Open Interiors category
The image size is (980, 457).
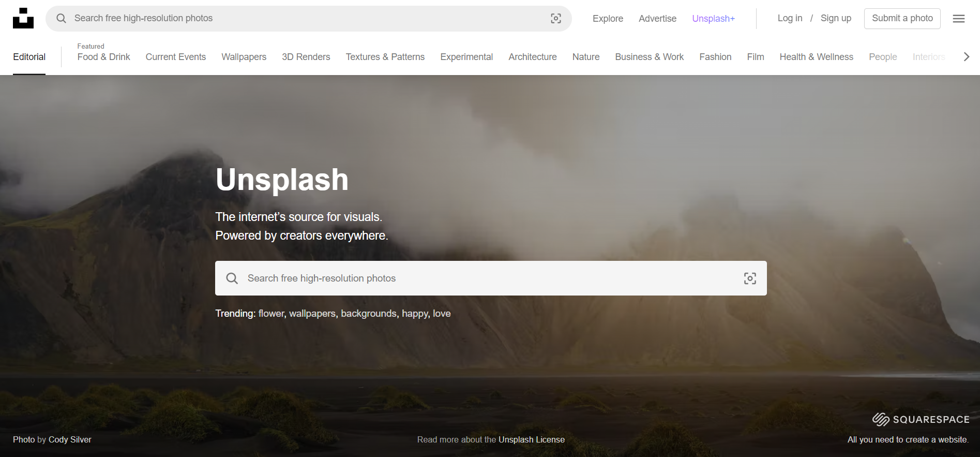click(x=929, y=57)
